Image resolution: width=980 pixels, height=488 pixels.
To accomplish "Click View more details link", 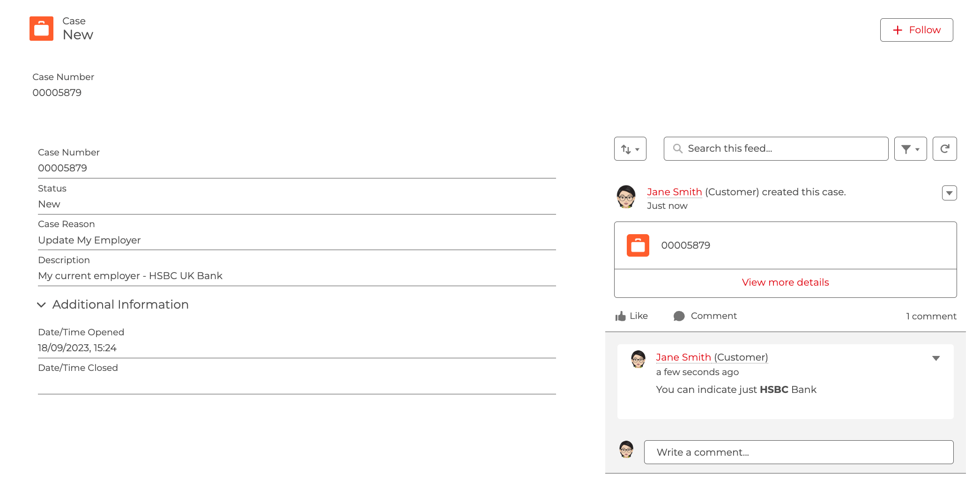I will point(785,282).
